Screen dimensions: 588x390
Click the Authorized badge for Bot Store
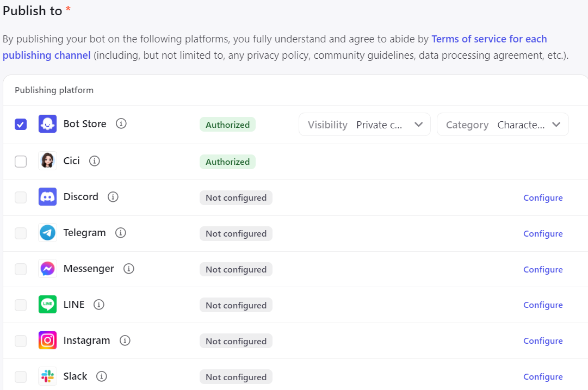(227, 125)
